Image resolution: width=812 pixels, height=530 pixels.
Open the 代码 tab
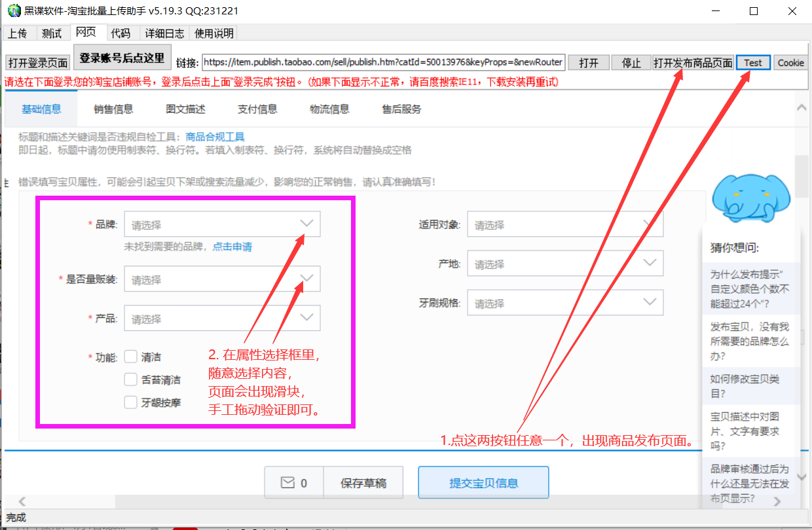(120, 33)
